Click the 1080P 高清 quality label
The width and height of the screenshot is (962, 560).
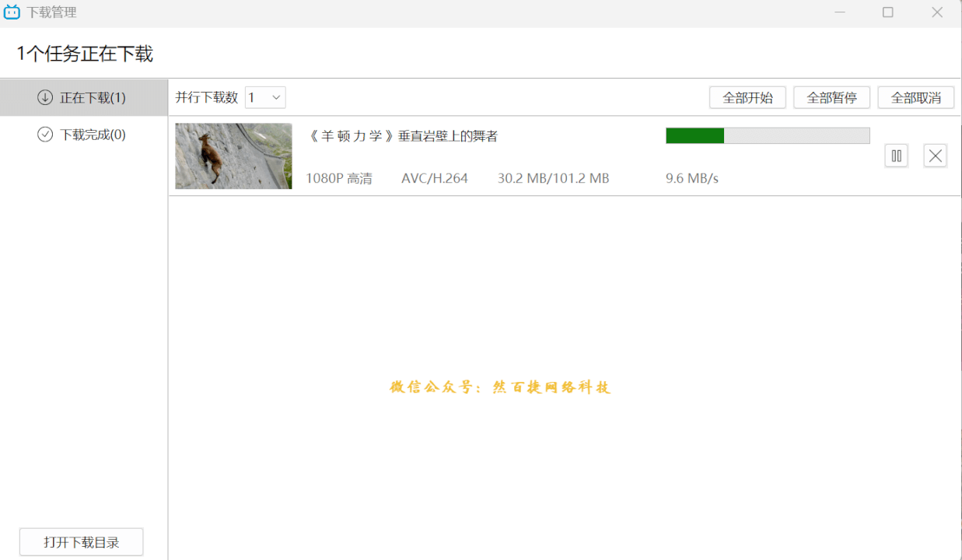pyautogui.click(x=339, y=177)
